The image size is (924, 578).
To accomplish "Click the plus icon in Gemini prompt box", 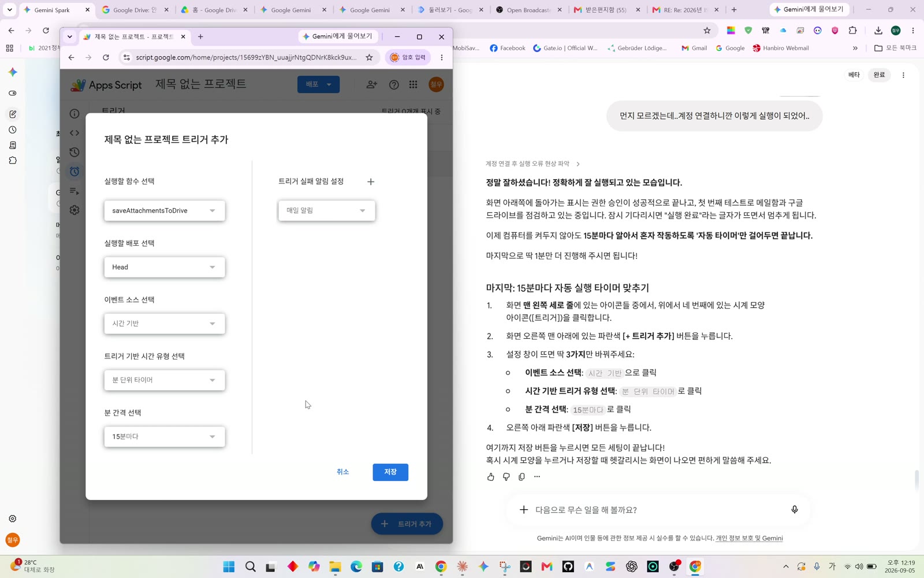I will point(524,510).
